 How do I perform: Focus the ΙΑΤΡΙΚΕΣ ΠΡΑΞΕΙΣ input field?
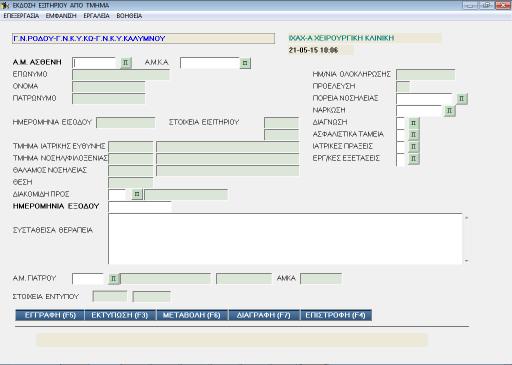coord(401,147)
